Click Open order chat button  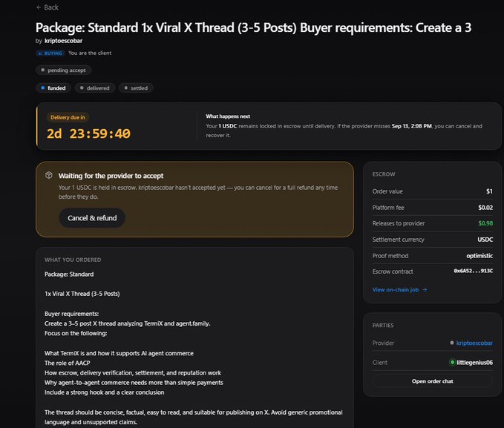pyautogui.click(x=432, y=381)
